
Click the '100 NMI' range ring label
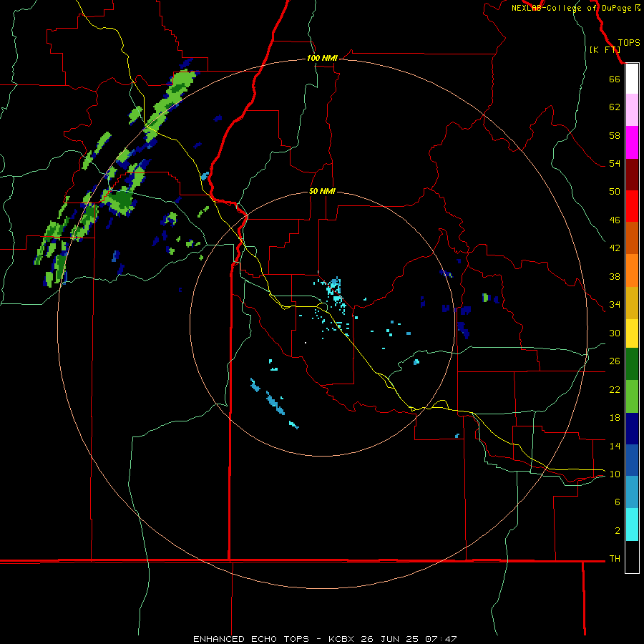[x=322, y=58]
